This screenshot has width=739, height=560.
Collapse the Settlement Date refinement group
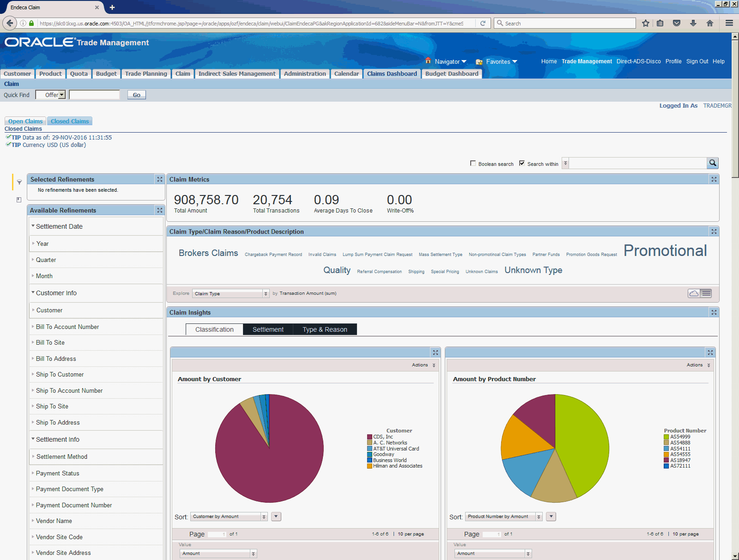pyautogui.click(x=33, y=226)
